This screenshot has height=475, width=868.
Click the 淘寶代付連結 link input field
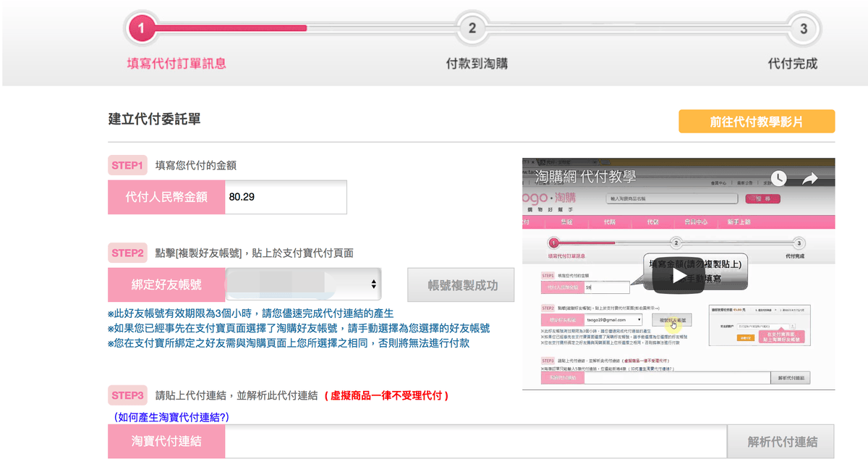click(475, 442)
